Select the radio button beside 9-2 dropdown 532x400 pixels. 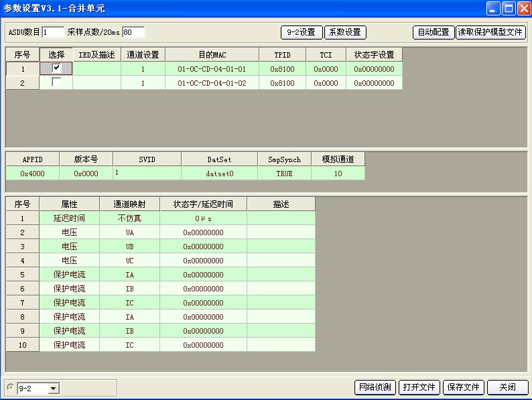tap(10, 387)
